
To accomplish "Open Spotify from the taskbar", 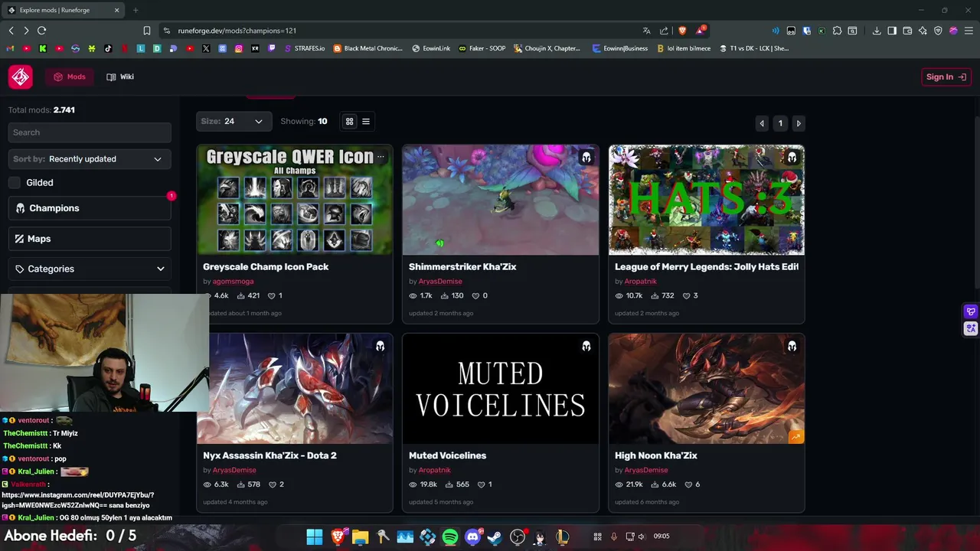I will (450, 537).
